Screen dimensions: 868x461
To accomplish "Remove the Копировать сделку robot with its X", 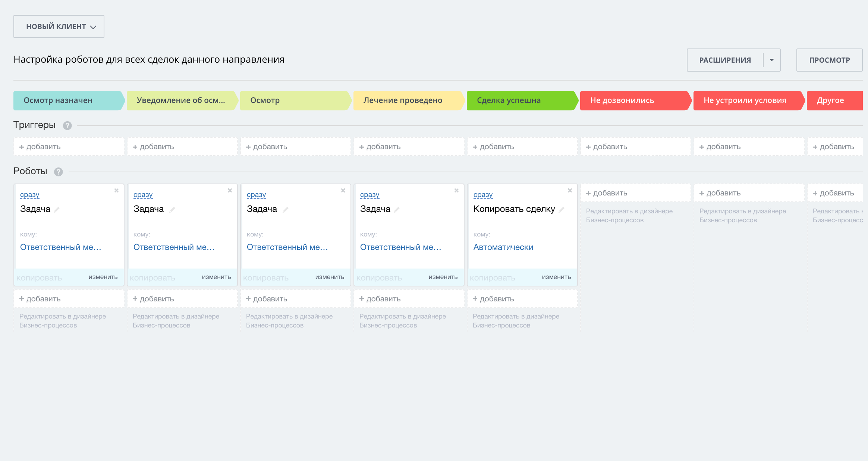I will 570,191.
